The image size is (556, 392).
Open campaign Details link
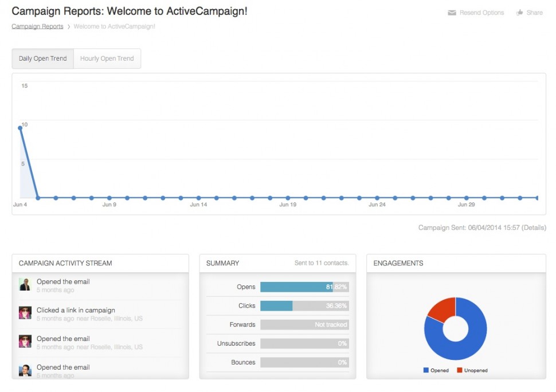(x=534, y=228)
